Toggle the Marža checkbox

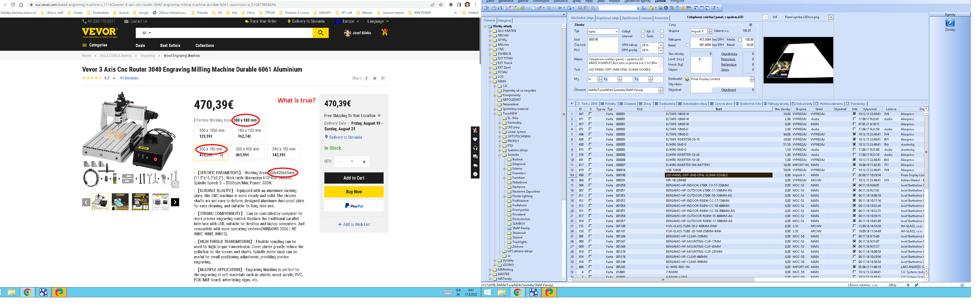(740, 40)
